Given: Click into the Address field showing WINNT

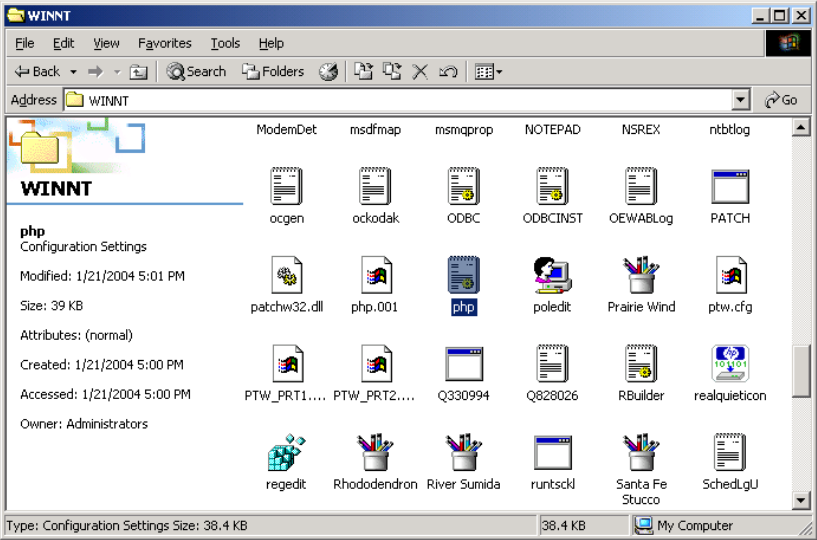Looking at the screenshot, I should (x=400, y=100).
